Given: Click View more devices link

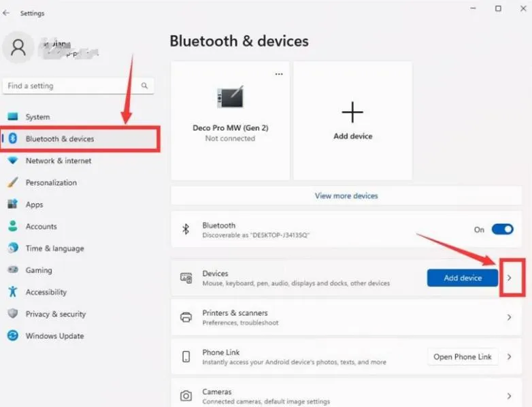Looking at the screenshot, I should coord(346,196).
